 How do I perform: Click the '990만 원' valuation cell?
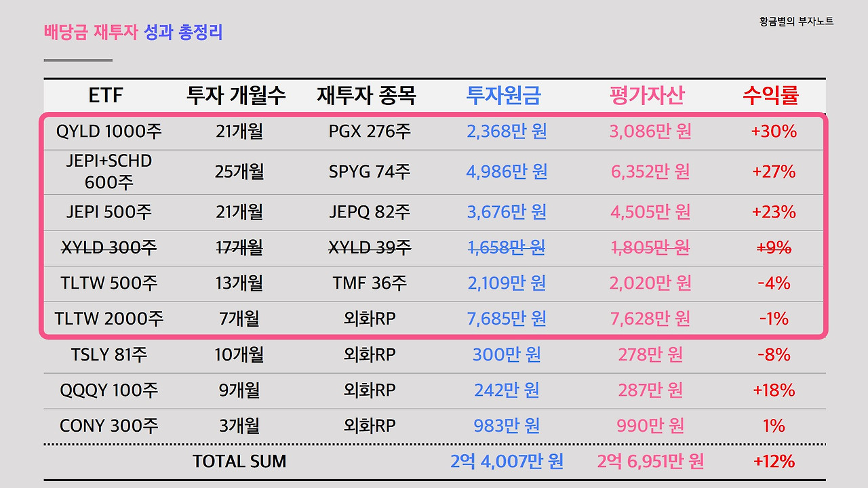point(650,426)
